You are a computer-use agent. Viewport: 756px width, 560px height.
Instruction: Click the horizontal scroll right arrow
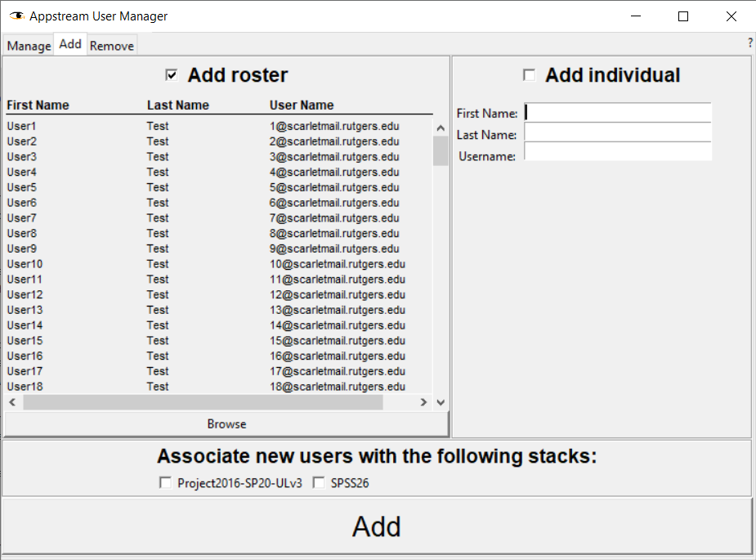423,401
